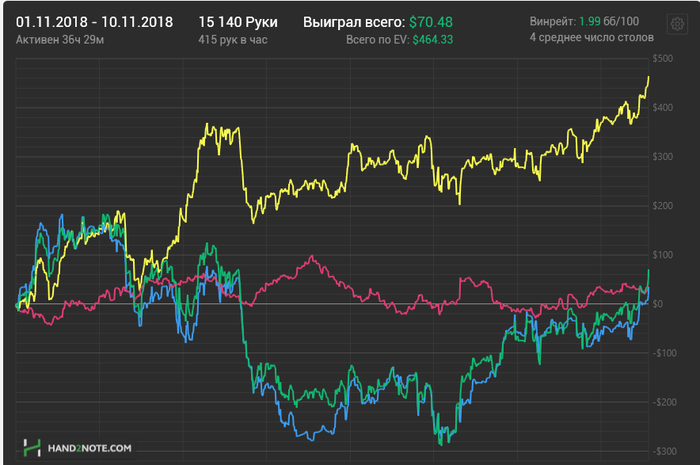Click the -$200 axis label

tap(664, 402)
